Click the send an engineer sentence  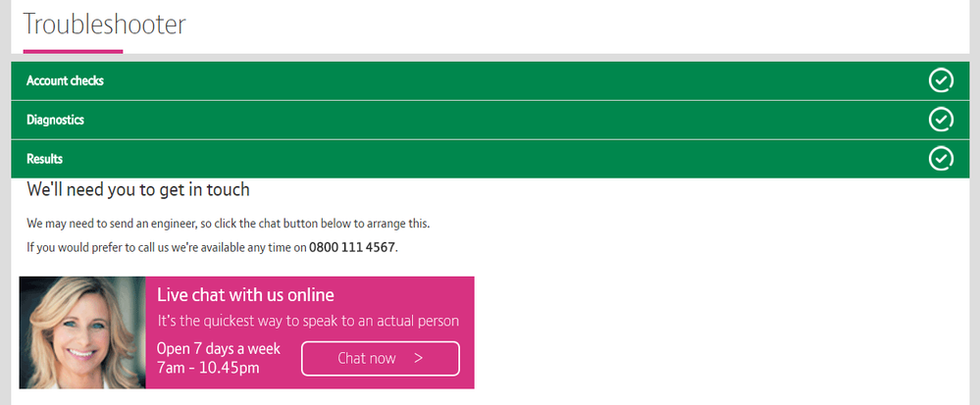tap(229, 224)
